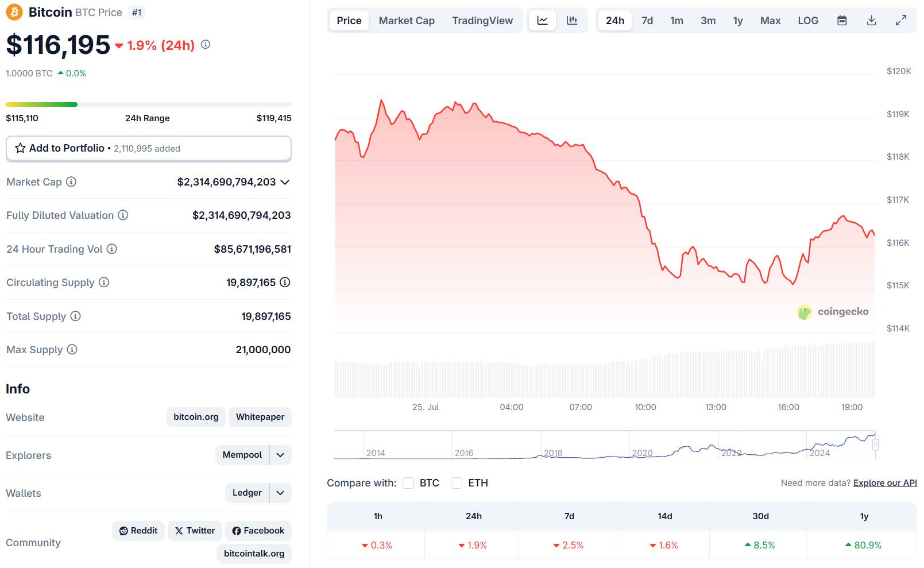Show 24 Hour Trading Vol info tooltip
Screen dimensions: 924x568
[x=112, y=249]
